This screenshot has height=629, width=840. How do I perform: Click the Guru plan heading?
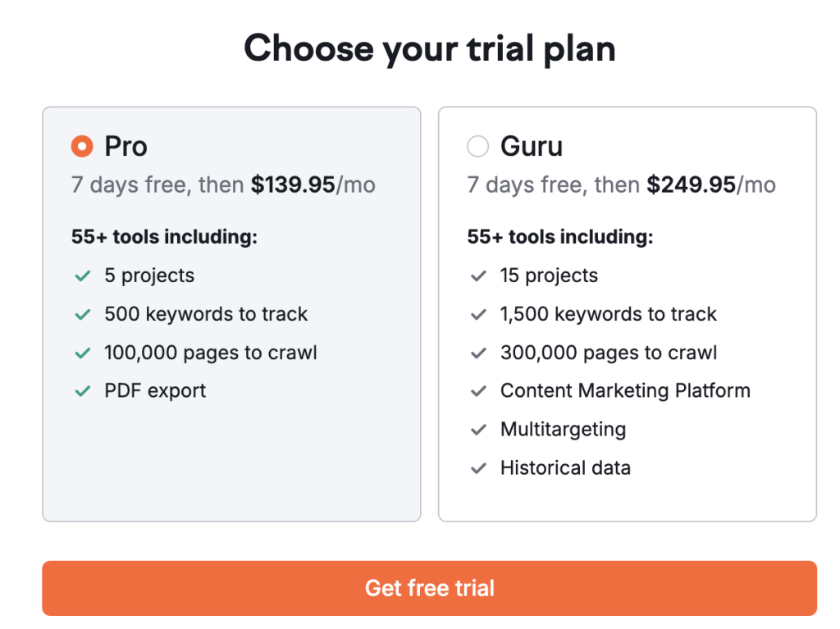[x=530, y=146]
